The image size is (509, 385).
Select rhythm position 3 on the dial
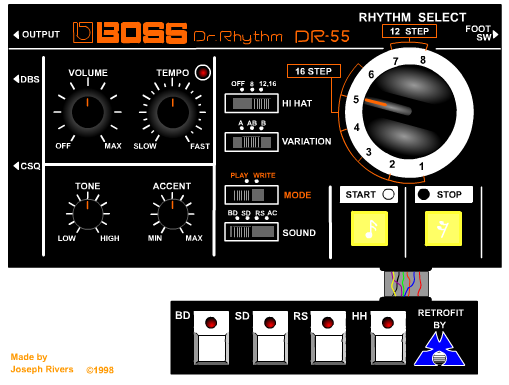pos(368,152)
